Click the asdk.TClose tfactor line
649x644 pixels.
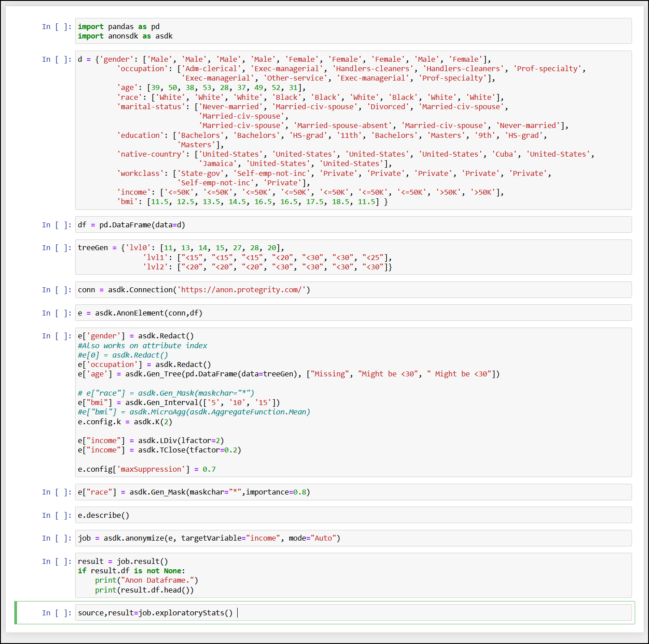coord(159,450)
